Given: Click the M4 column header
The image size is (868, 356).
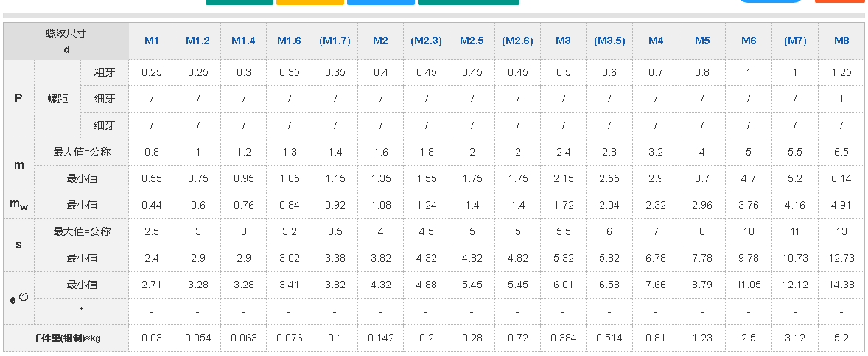Looking at the screenshot, I should click(656, 41).
